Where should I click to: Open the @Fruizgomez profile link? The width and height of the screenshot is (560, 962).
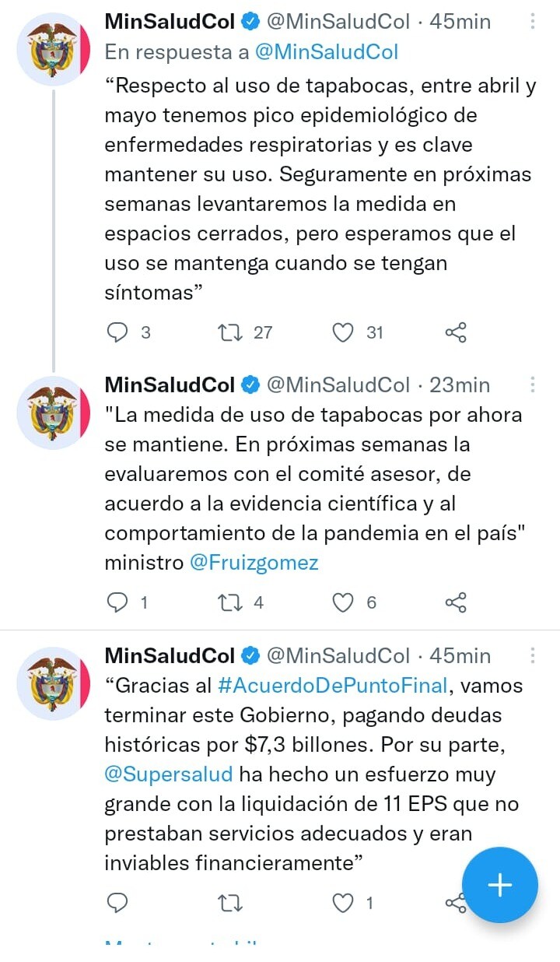pyautogui.click(x=253, y=564)
